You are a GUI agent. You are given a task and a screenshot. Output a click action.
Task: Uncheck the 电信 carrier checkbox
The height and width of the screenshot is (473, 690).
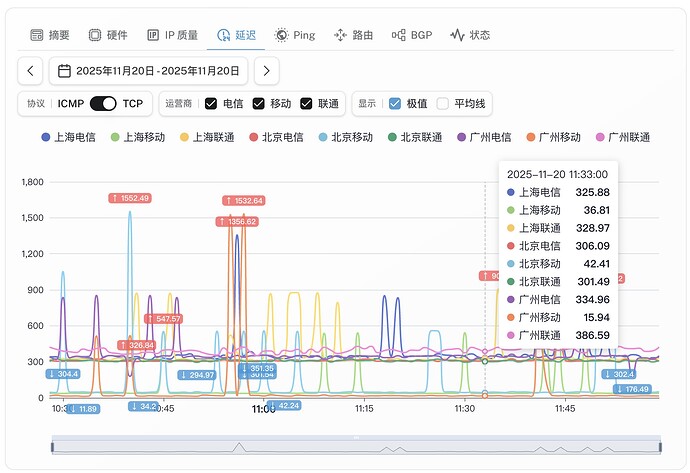point(210,104)
